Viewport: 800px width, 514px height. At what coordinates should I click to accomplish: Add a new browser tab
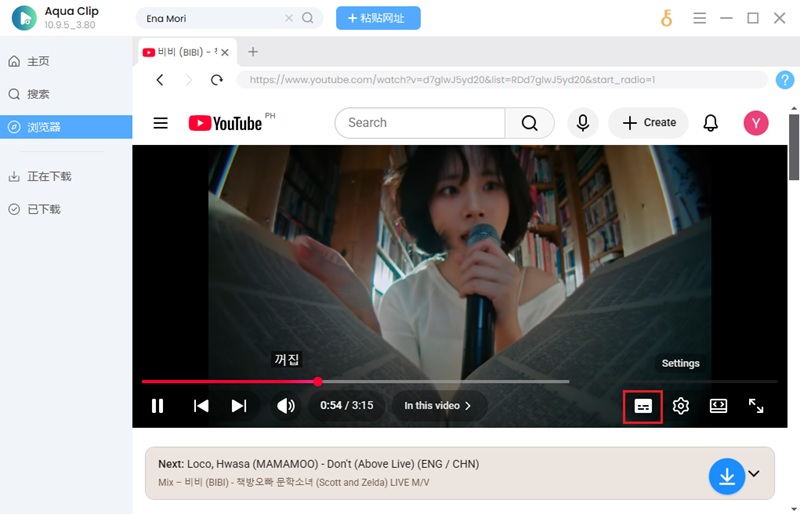click(x=253, y=52)
